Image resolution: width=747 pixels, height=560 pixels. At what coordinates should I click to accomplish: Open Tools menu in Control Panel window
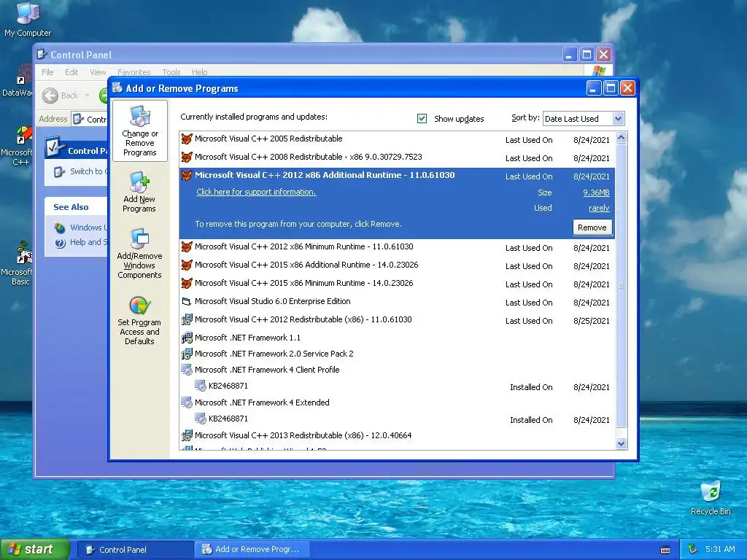[171, 72]
